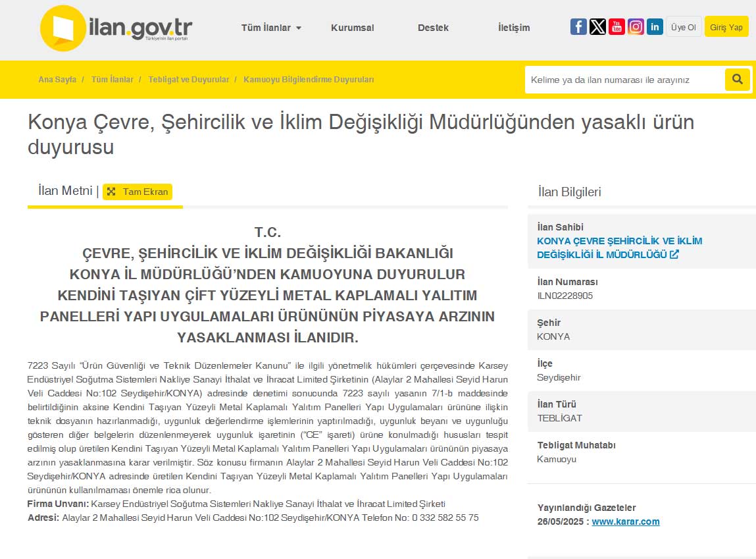Open the LinkedIn social icon
The image size is (756, 559).
(x=655, y=26)
